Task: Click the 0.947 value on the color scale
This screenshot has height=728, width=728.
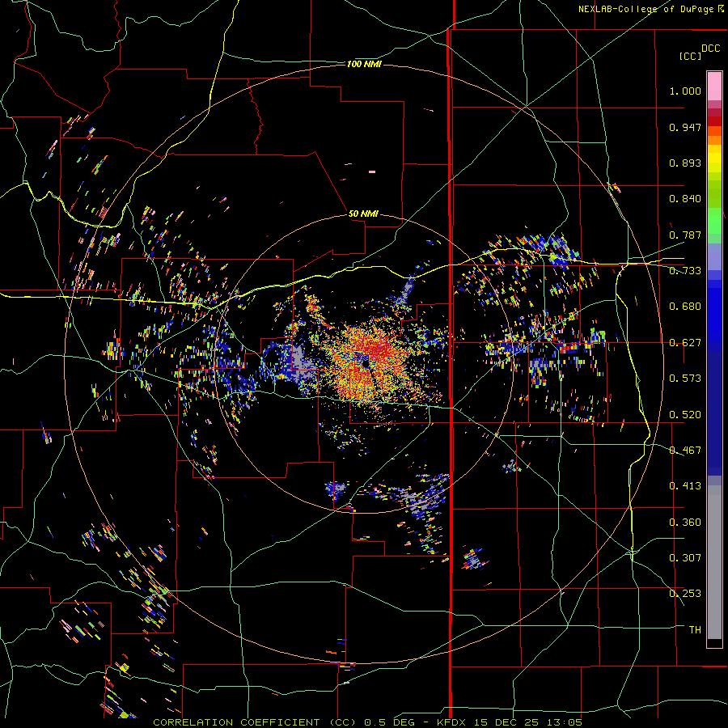Action: [x=685, y=127]
